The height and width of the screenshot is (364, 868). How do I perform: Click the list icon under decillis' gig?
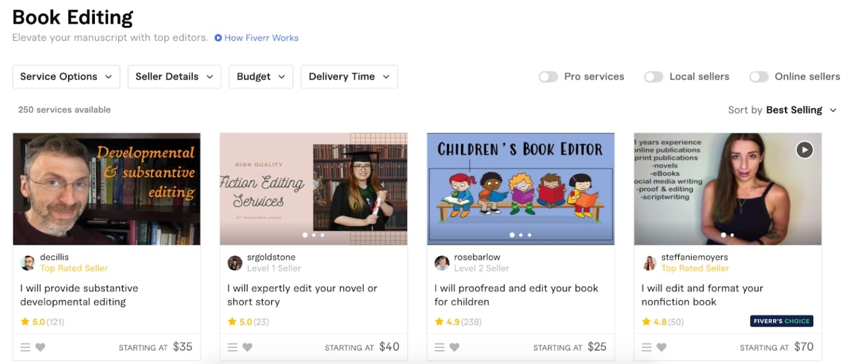[25, 347]
